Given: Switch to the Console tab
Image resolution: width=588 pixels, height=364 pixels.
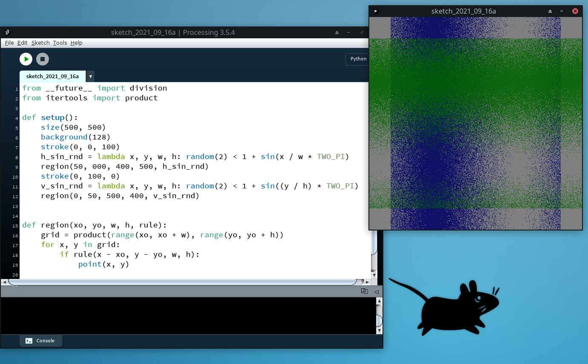Looking at the screenshot, I should click(41, 341).
